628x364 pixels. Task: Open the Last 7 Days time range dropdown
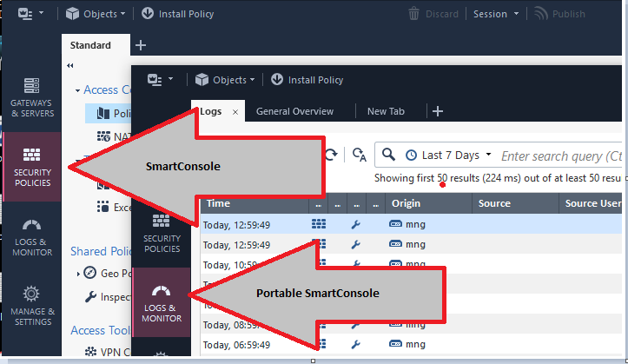tap(448, 155)
